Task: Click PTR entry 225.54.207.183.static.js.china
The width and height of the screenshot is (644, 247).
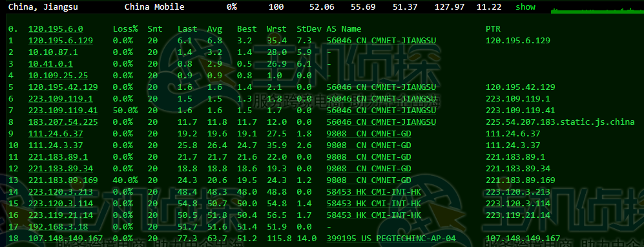Action: [560, 122]
